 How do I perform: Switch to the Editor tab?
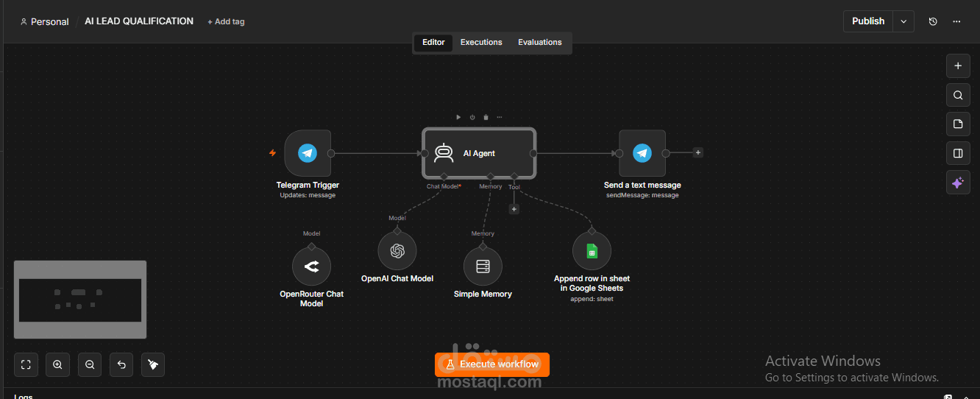coord(433,43)
